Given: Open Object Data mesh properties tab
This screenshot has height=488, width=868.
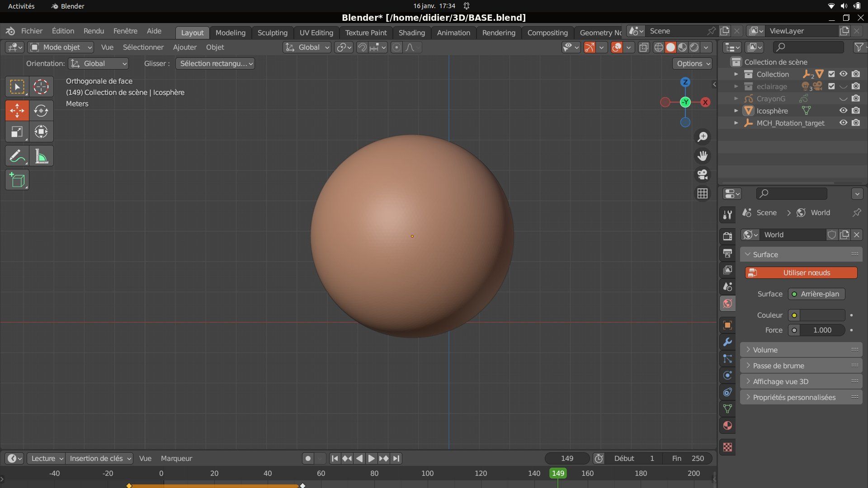Looking at the screenshot, I should pyautogui.click(x=727, y=409).
